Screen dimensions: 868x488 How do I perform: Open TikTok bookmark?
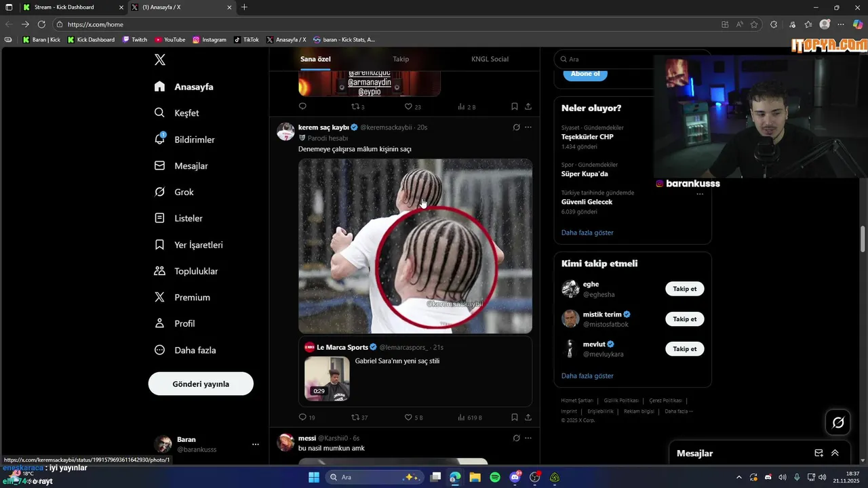click(247, 40)
